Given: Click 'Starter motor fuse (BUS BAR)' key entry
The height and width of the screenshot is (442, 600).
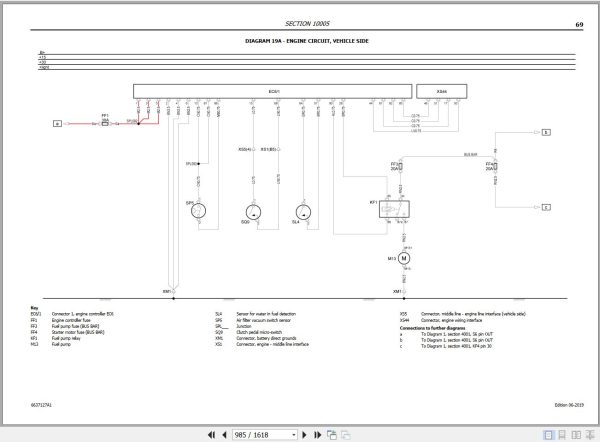Looking at the screenshot, I should [x=78, y=332].
